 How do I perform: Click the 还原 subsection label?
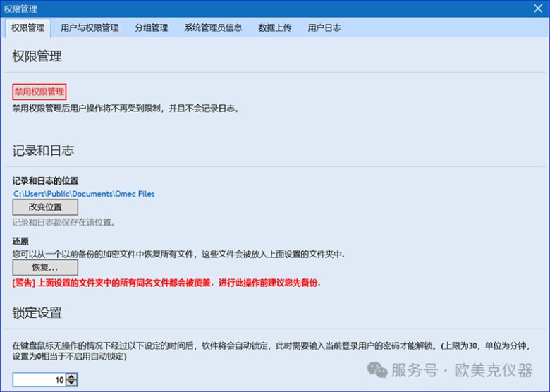coord(21,240)
